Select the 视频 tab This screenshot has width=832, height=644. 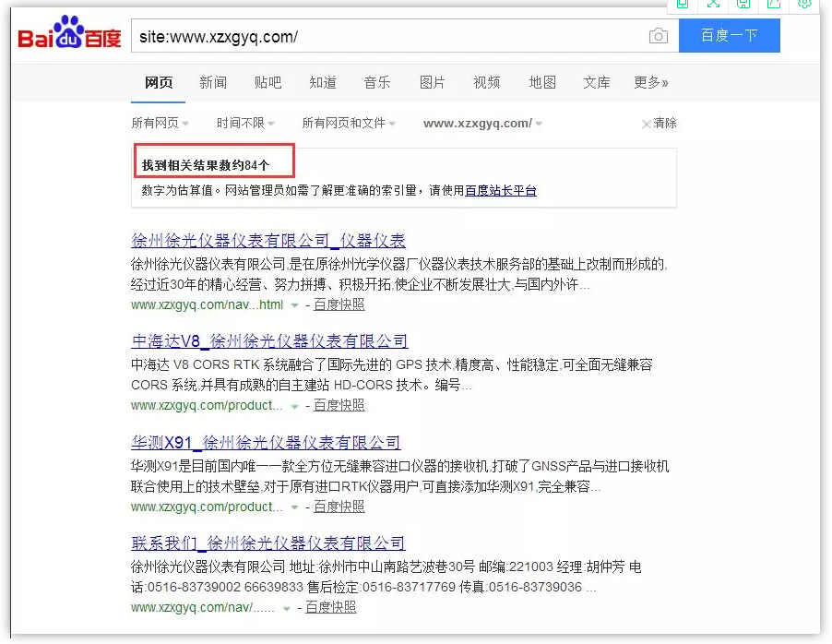tap(487, 82)
